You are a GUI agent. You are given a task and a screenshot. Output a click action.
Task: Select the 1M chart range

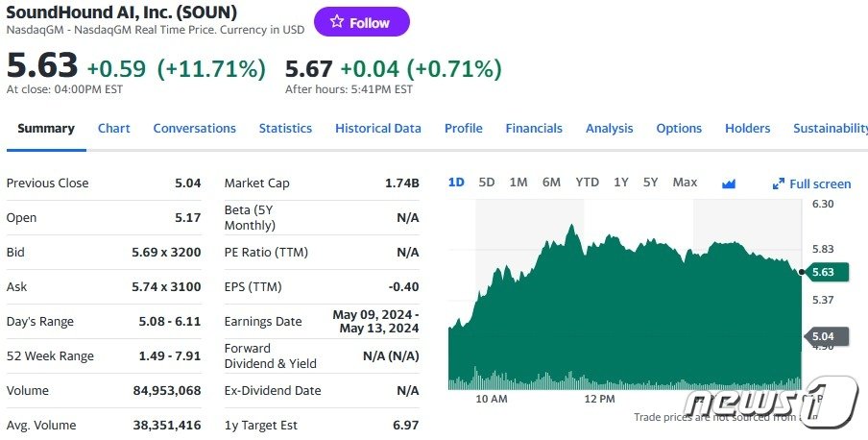[518, 183]
